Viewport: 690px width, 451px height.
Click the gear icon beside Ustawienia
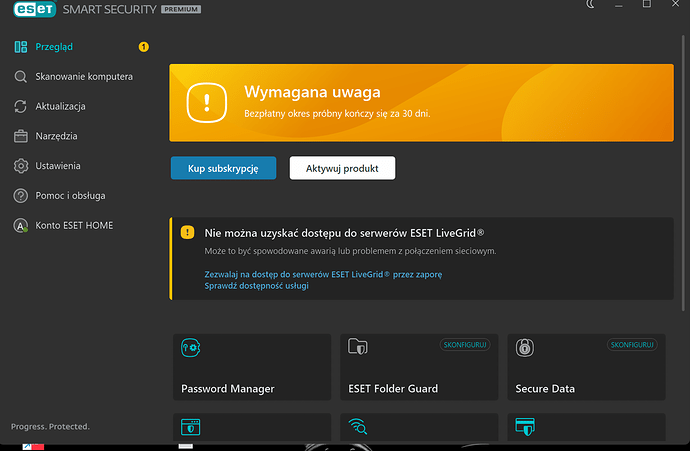pyautogui.click(x=21, y=166)
